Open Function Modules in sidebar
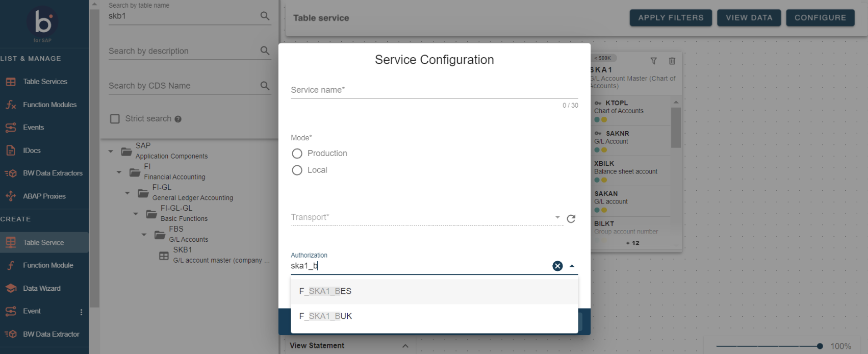 (x=49, y=105)
